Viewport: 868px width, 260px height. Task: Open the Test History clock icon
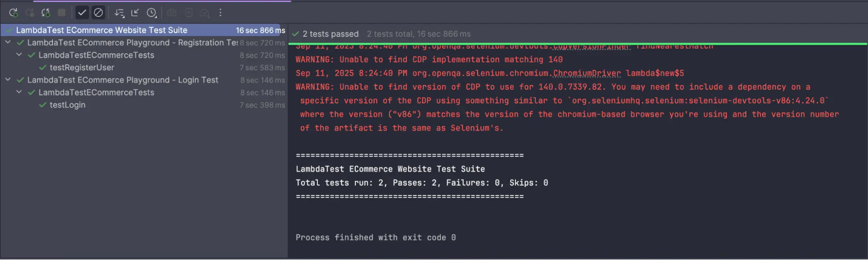click(x=152, y=13)
